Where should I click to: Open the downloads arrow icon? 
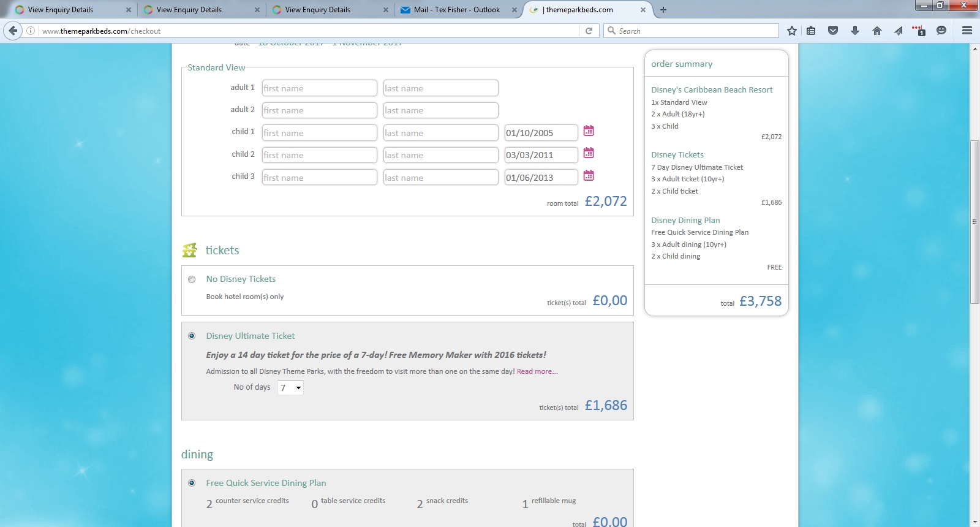855,31
